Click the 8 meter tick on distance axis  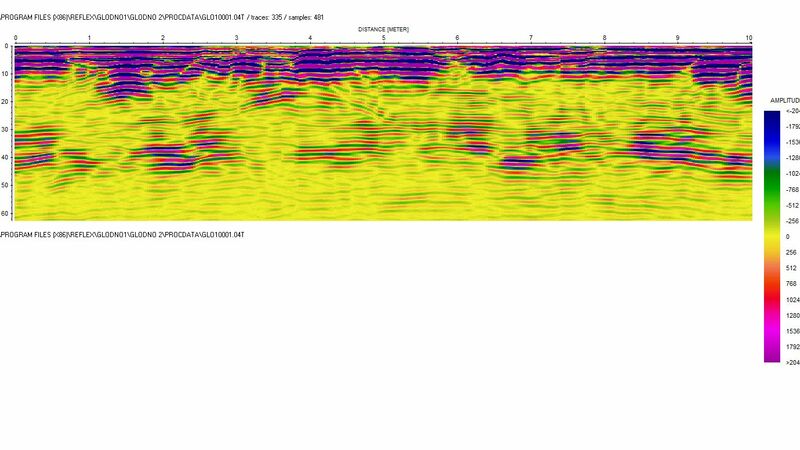[x=604, y=38]
